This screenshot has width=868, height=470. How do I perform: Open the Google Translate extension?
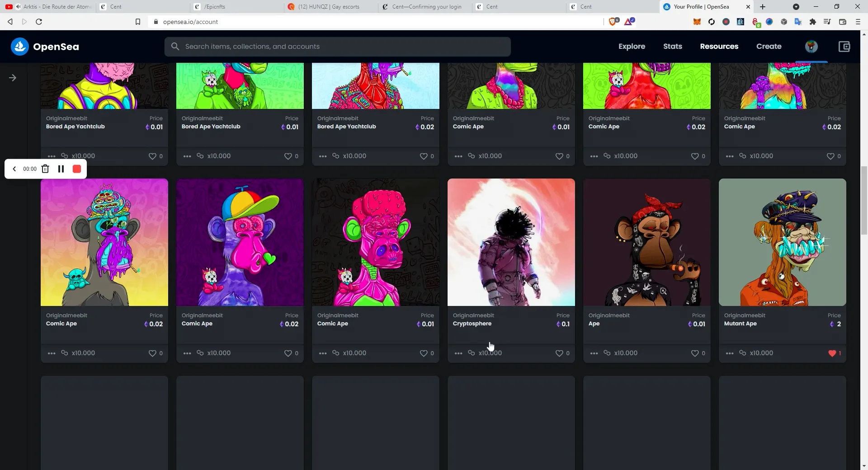[x=798, y=22]
